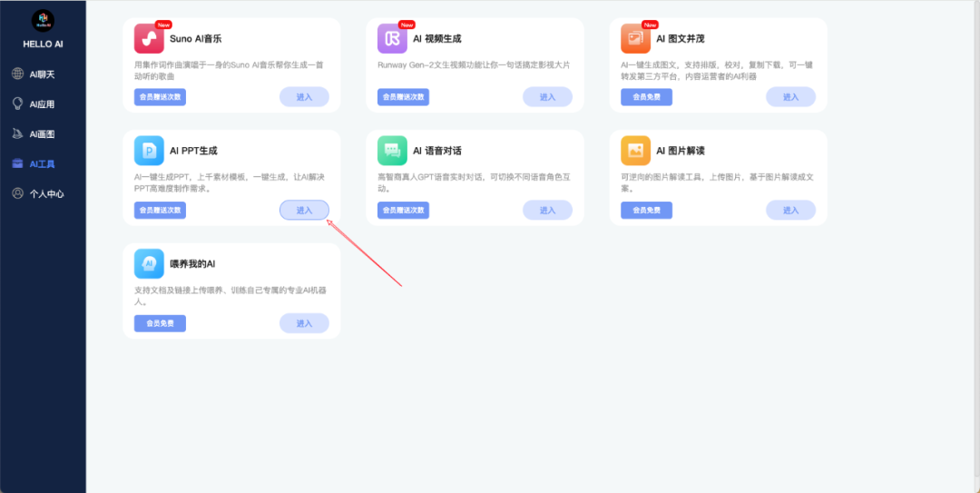The height and width of the screenshot is (493, 980).
Task: Go to AI聊天 menu item
Action: [43, 74]
